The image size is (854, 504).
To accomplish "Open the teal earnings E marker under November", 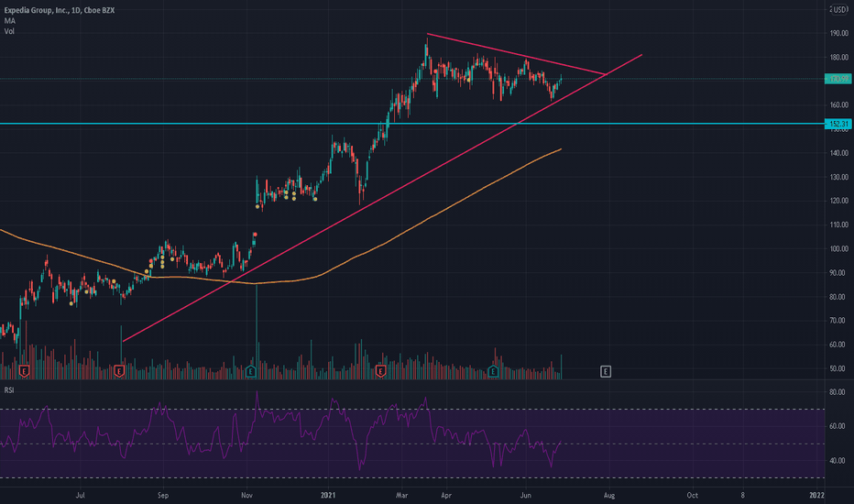I will (x=250, y=372).
